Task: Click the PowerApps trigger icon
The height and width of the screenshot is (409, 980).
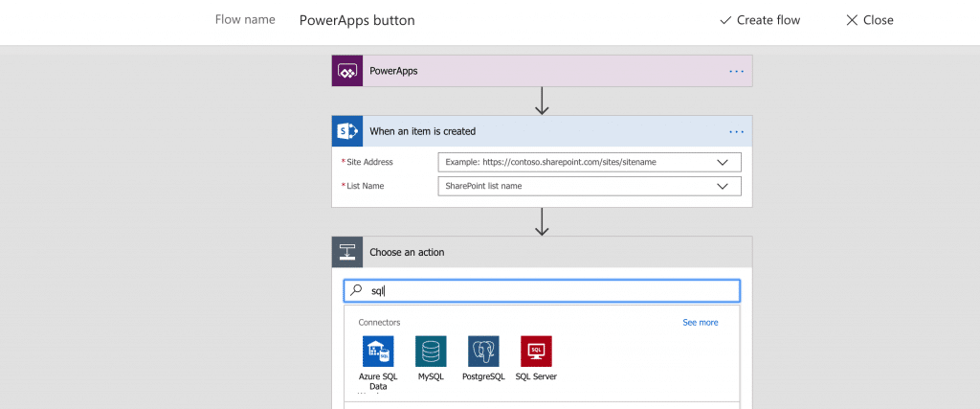Action: (x=346, y=71)
